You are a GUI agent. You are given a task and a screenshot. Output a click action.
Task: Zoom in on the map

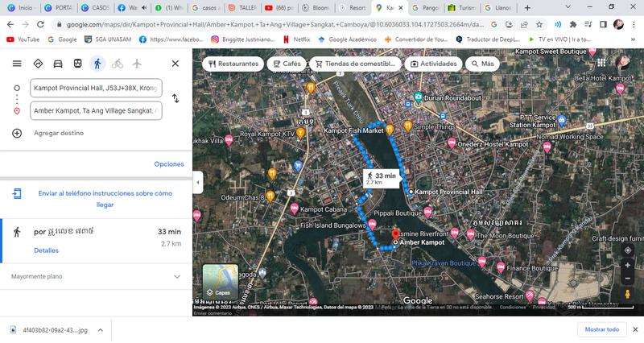coord(627,265)
